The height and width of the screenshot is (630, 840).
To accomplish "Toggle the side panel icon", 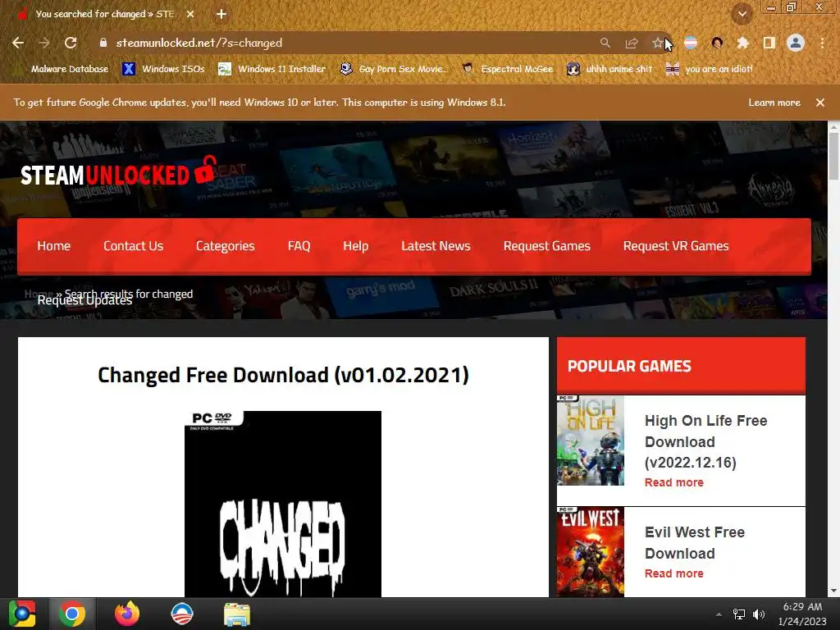I will [769, 43].
